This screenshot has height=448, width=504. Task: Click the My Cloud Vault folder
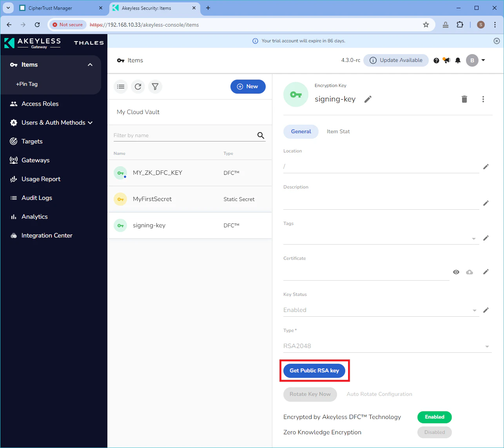pyautogui.click(x=138, y=112)
